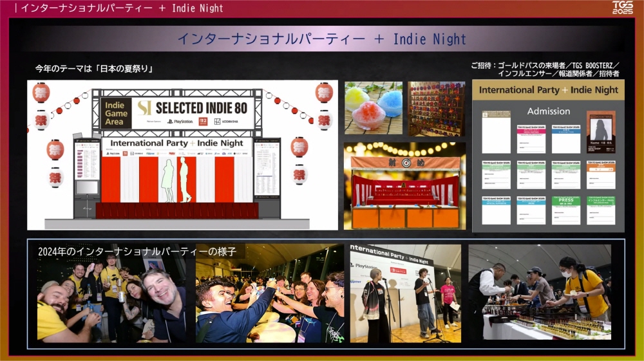
Task: Click the 2024年のインターナショナルパーティーの様子 caption
Action: [x=137, y=252]
